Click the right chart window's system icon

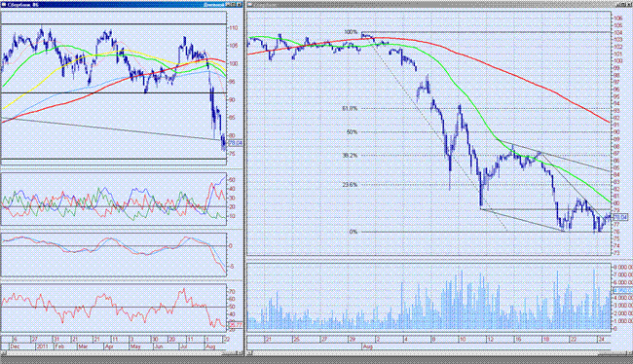(x=250, y=5)
